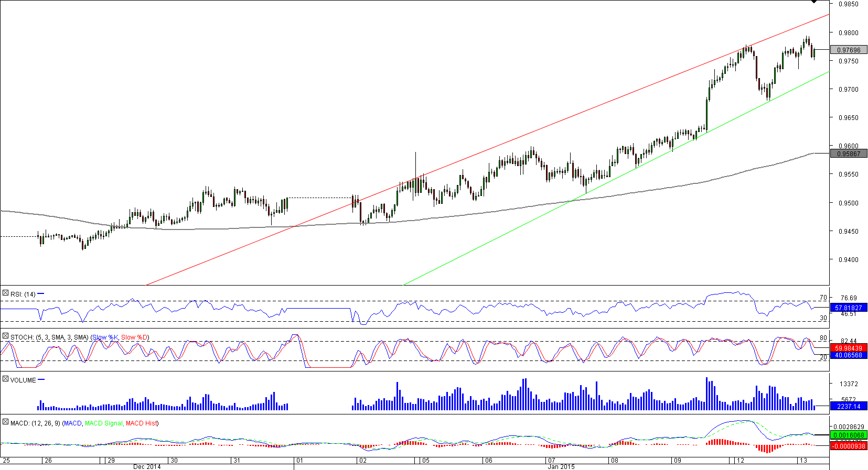This screenshot has width=868, height=470.
Task: Select the Slow %K legend label
Action: (105, 337)
